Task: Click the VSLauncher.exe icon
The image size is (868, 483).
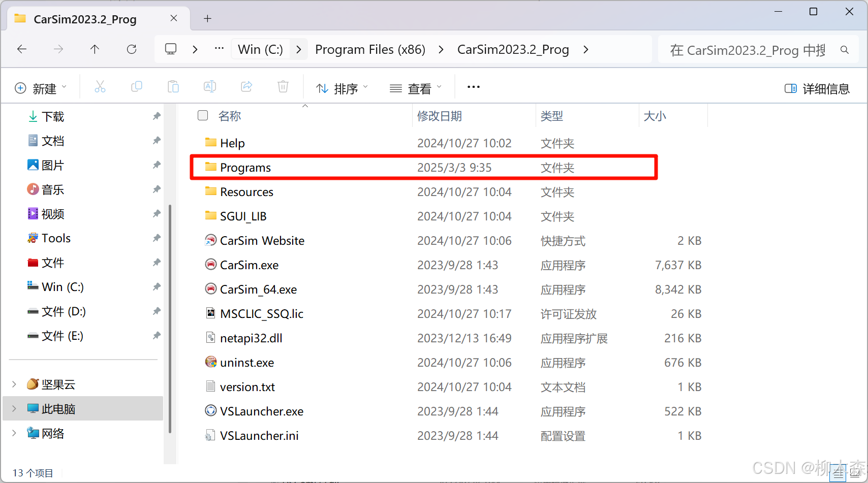Action: click(x=210, y=410)
